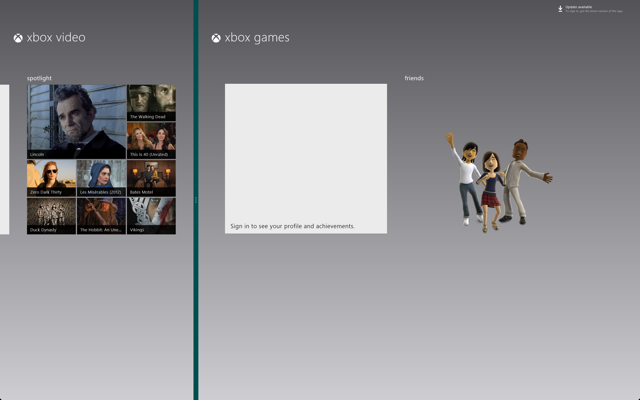Click the Xbox logo beside xbox video
640x400 pixels.
(x=18, y=38)
